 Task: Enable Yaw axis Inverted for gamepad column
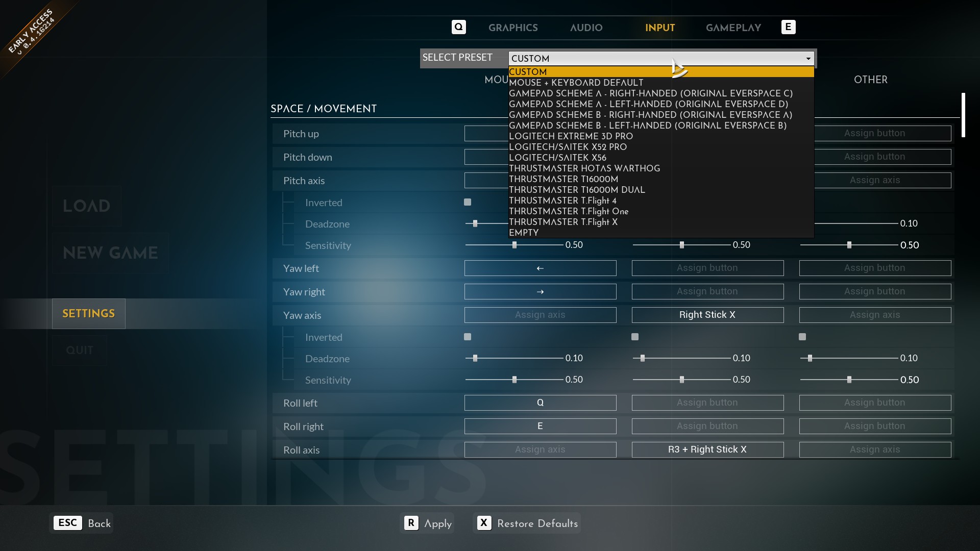tap(635, 337)
